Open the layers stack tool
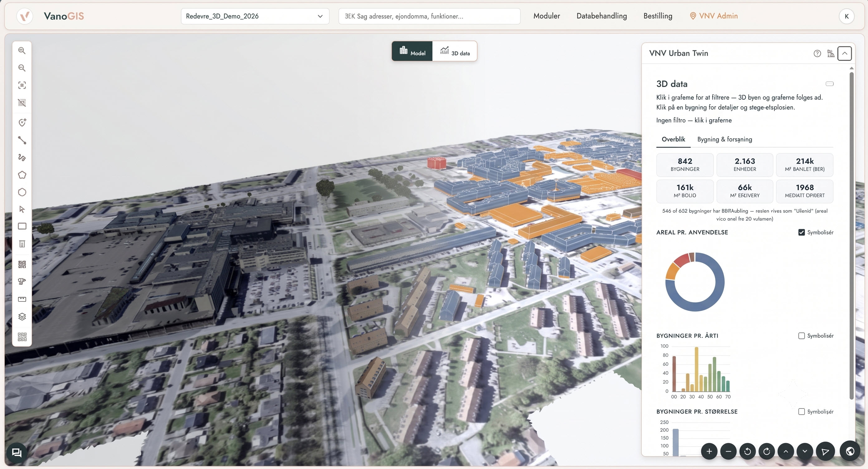Screen dimensions: 868x469 coord(22,317)
